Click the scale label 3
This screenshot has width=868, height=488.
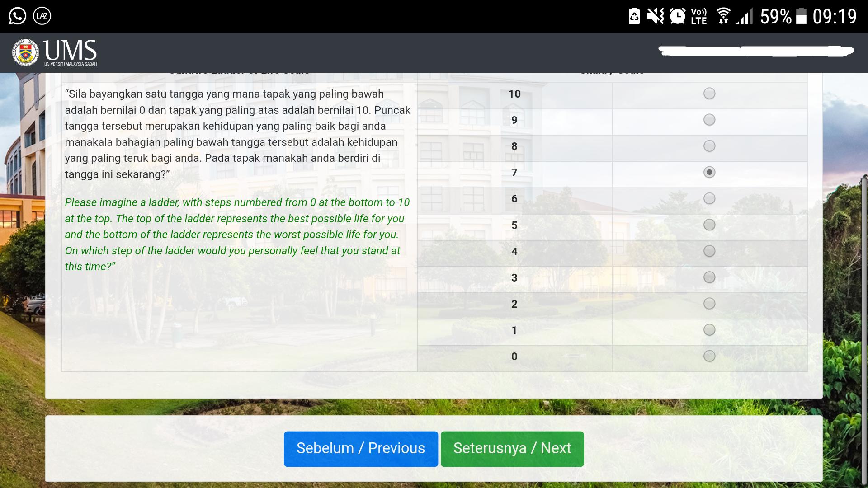(514, 278)
